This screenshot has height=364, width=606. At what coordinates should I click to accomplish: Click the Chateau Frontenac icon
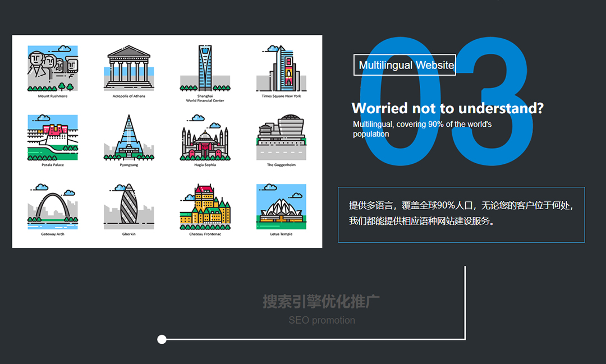pos(205,207)
